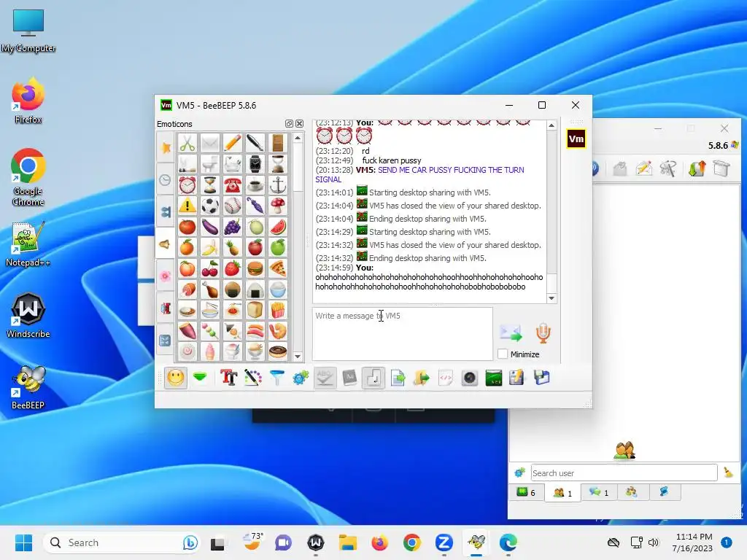Insert the hamburger emoticon
747x560 pixels.
coord(255,268)
